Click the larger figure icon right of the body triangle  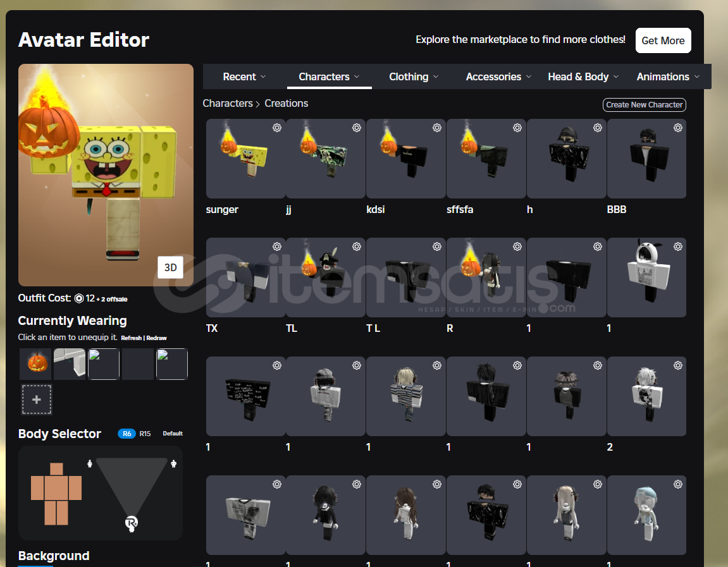174,463
